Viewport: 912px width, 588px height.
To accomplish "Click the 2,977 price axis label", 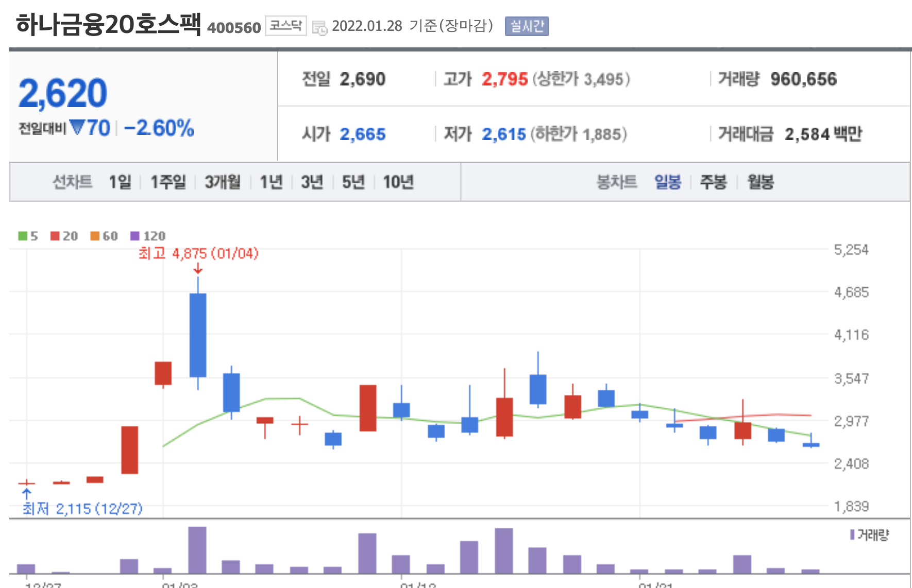I will [851, 422].
